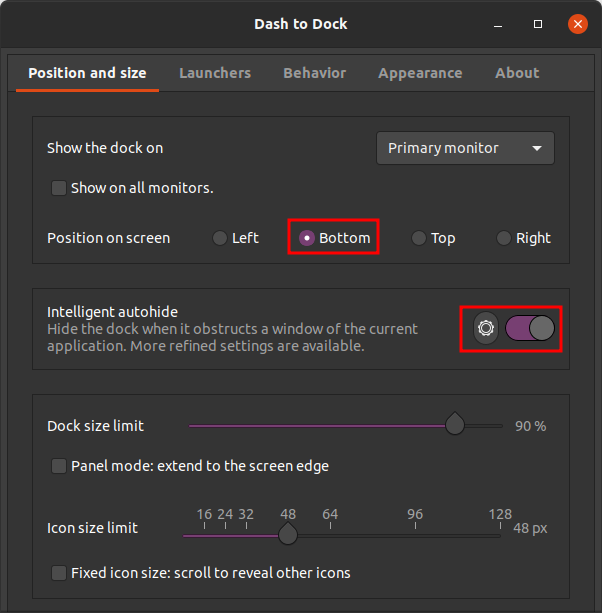Open intelligent autohide settings gear

tap(486, 328)
